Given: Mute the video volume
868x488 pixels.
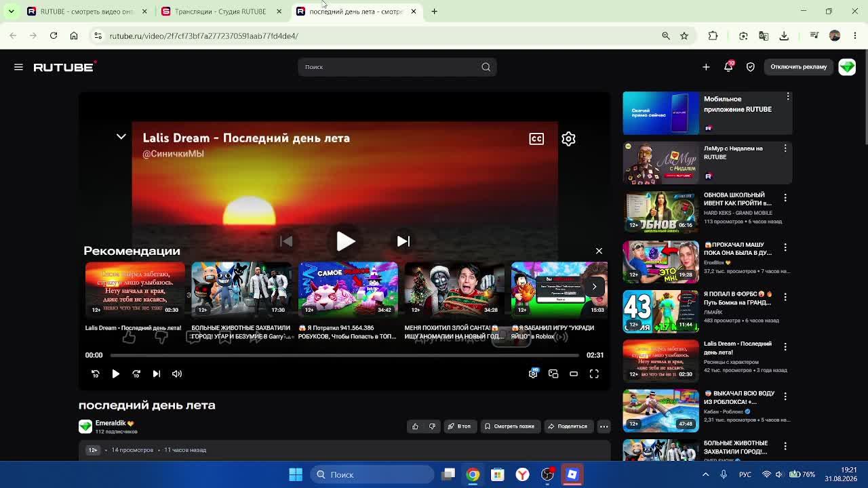Looking at the screenshot, I should pos(177,374).
